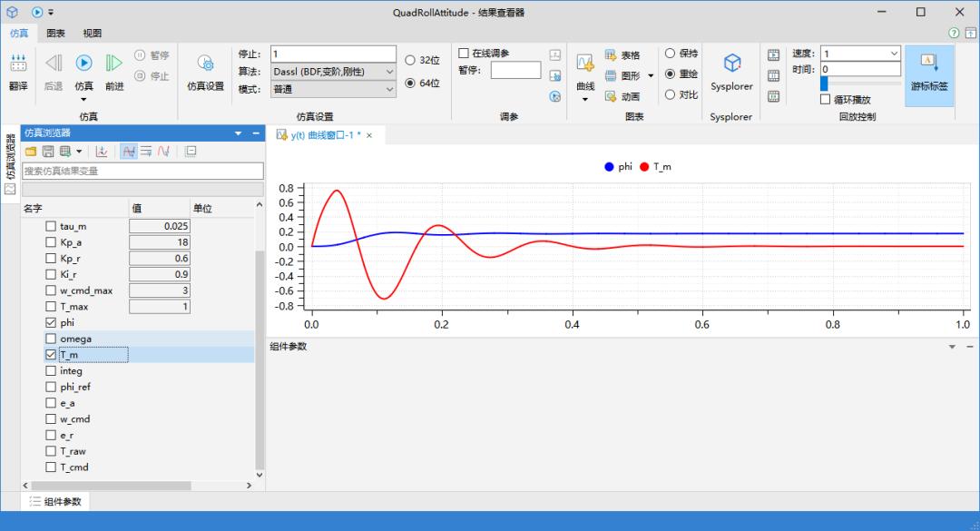This screenshot has width=980, height=531.
Task: Click the collapse tree icon in browser toolbar
Action: coord(191,152)
